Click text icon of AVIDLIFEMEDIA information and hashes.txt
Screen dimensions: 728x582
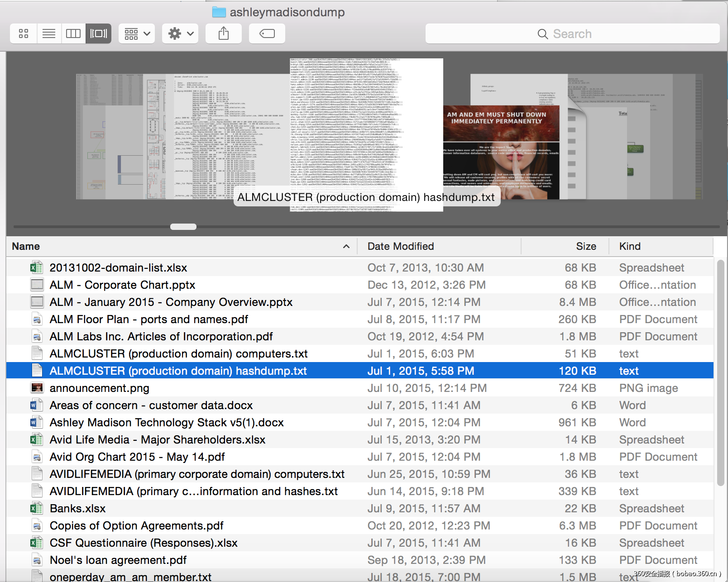click(x=37, y=491)
